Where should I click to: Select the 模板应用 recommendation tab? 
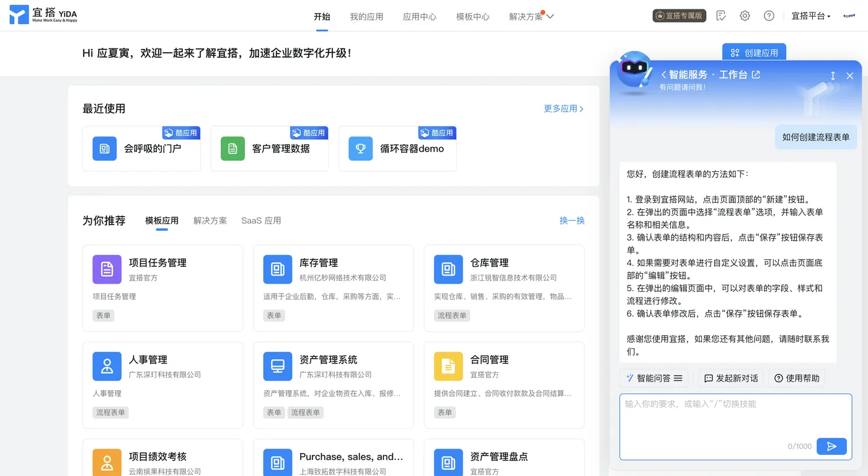tap(162, 220)
